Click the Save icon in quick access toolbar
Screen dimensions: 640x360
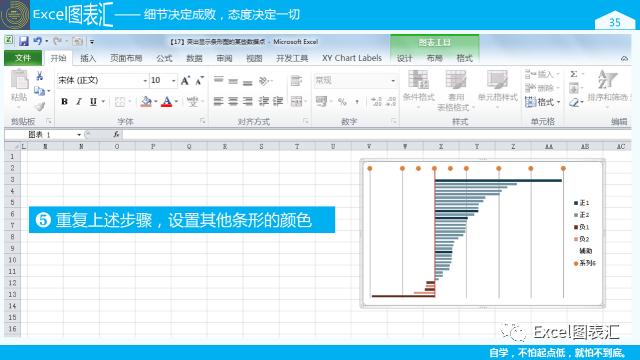tap(23, 41)
